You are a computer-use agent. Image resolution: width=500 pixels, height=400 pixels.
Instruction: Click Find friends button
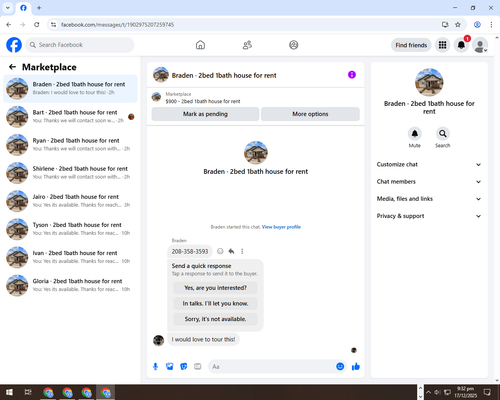click(x=411, y=45)
